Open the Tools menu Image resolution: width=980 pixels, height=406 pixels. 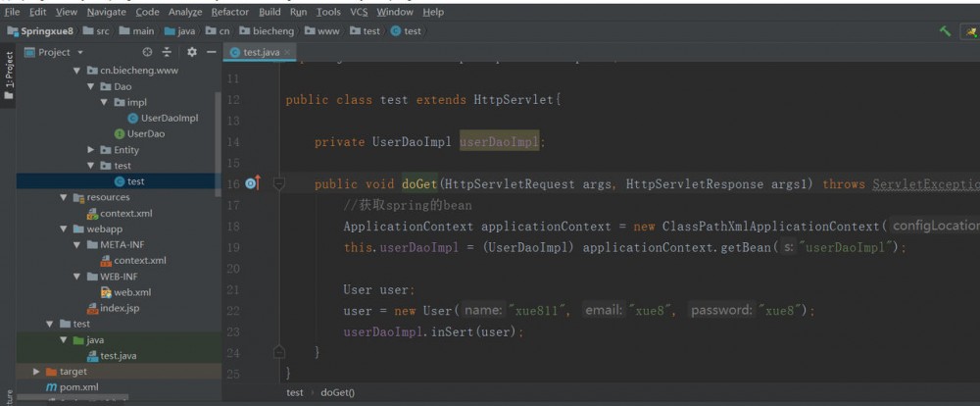328,12
